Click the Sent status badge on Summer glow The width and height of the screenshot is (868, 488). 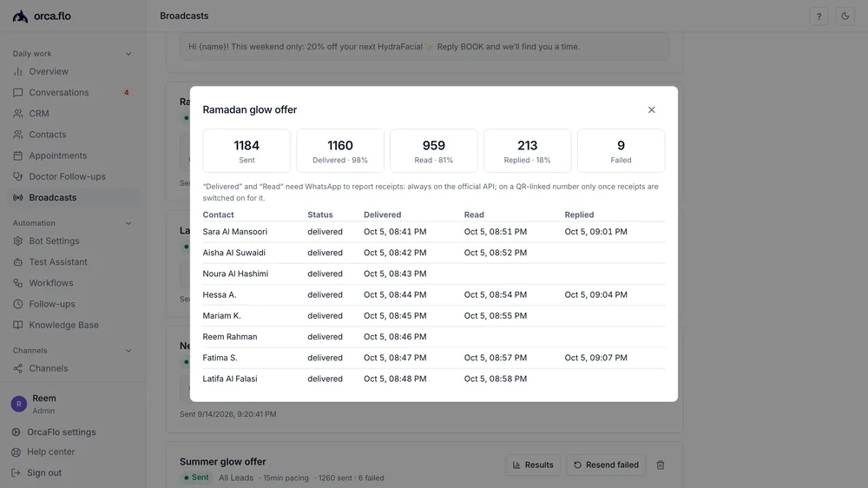tap(196, 478)
